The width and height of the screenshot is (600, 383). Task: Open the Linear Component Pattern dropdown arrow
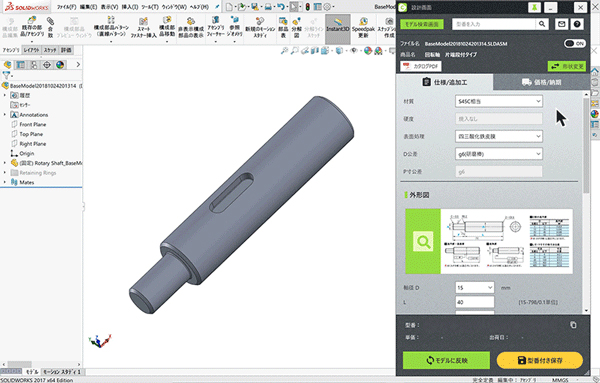111,41
